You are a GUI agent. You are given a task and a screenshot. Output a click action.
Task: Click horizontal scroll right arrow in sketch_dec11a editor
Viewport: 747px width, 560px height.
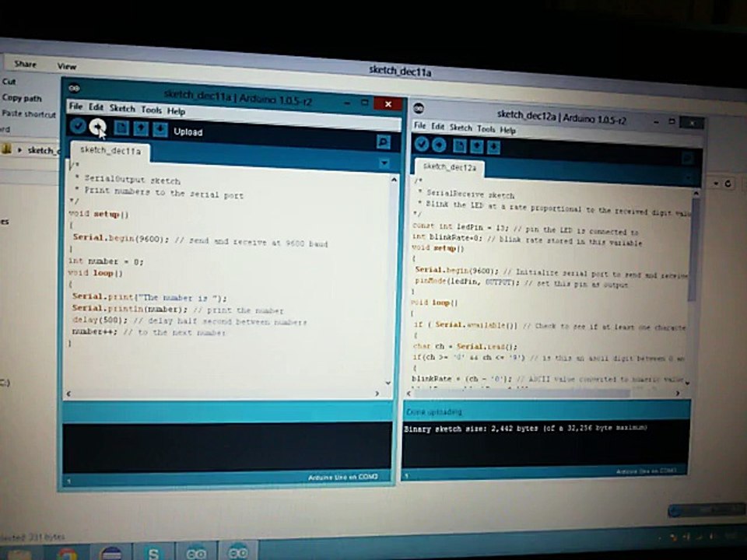(x=377, y=394)
